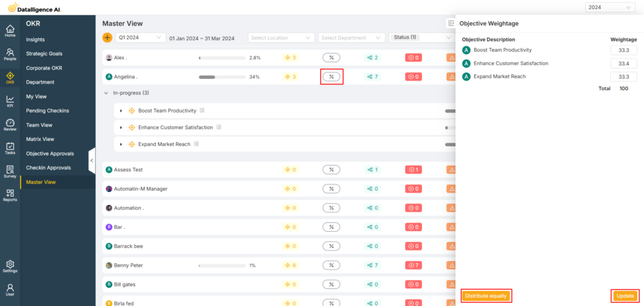Open Select Location dropdown
644x306 pixels.
pyautogui.click(x=281, y=38)
